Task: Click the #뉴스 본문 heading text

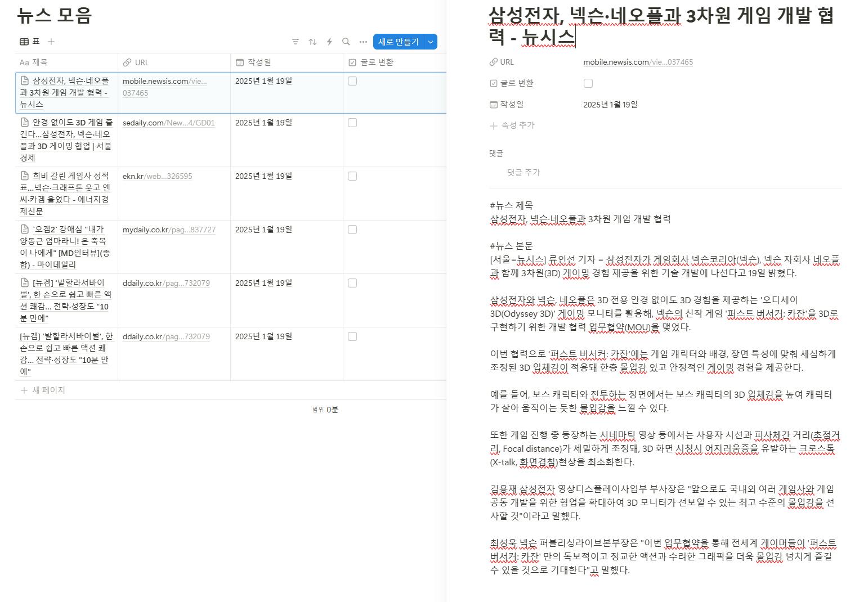Action: (511, 246)
